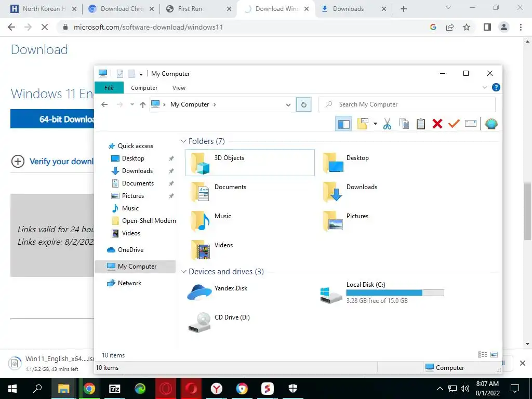Open a new Chrome tab

pos(403,9)
